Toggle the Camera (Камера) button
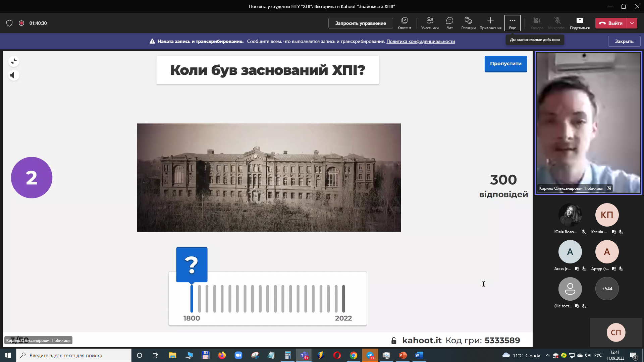The height and width of the screenshot is (362, 644). pyautogui.click(x=537, y=23)
